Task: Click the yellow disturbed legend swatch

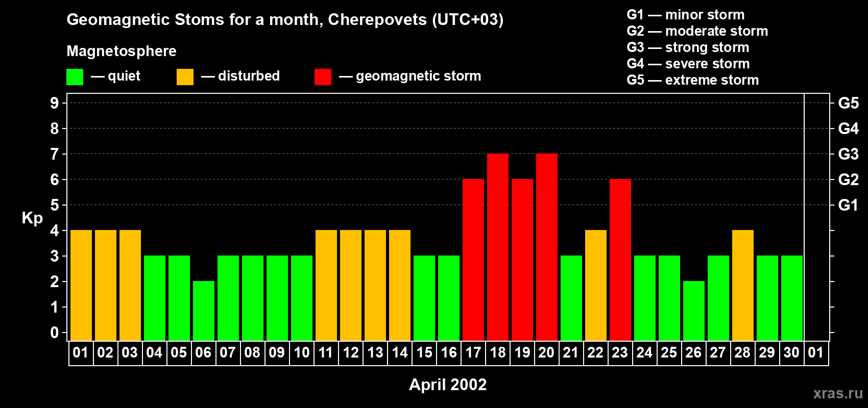Action: pos(185,77)
